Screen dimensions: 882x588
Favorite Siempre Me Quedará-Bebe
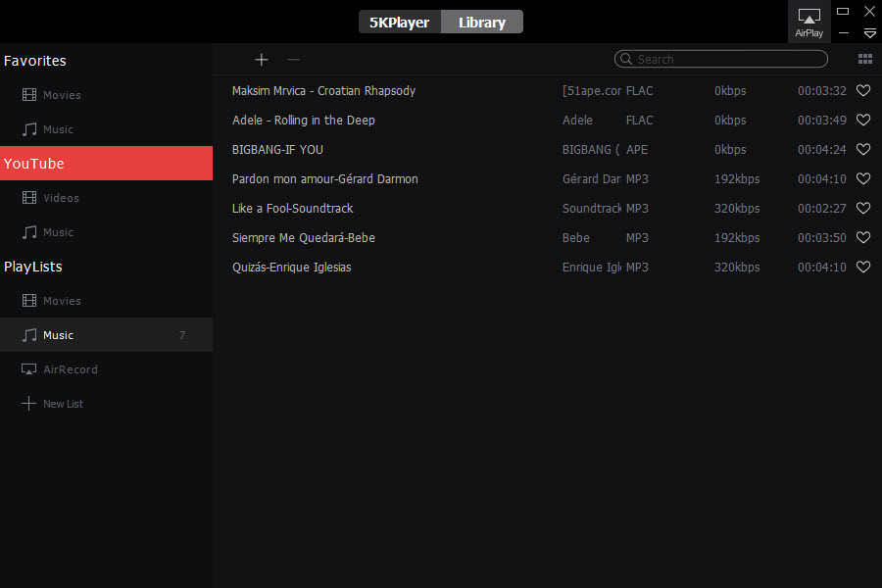click(x=863, y=237)
